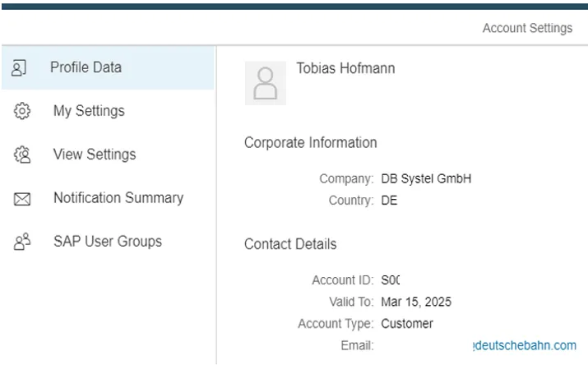Click the Account ID value
Screen dimensions: 588x365
pyautogui.click(x=391, y=280)
